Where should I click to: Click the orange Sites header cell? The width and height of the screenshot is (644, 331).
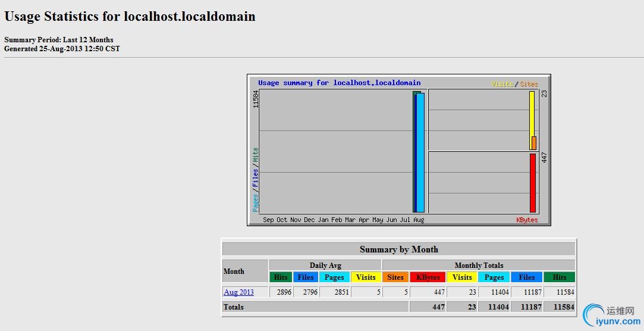(x=395, y=277)
